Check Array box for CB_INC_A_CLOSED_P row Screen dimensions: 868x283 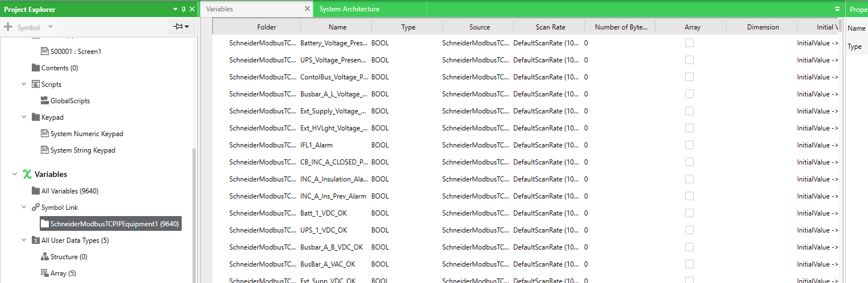point(689,162)
